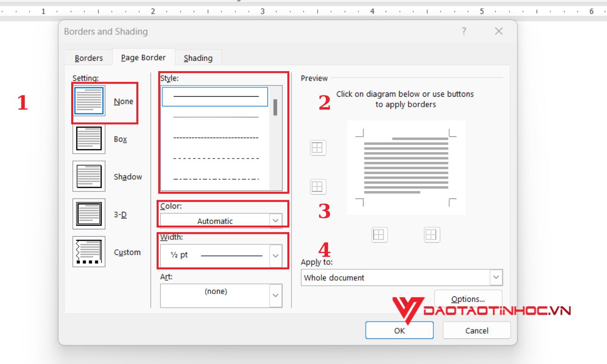607x364 pixels.
Task: Toggle the right border button in Preview
Action: click(x=432, y=235)
